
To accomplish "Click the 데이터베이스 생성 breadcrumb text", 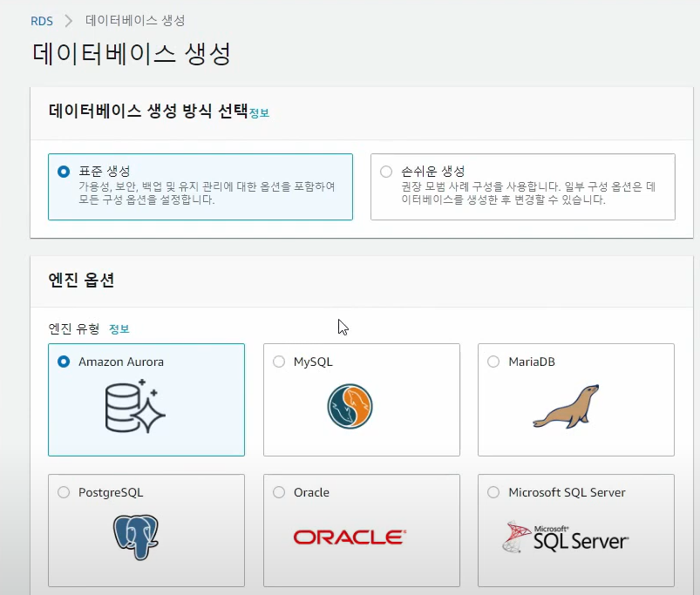I will pos(135,21).
